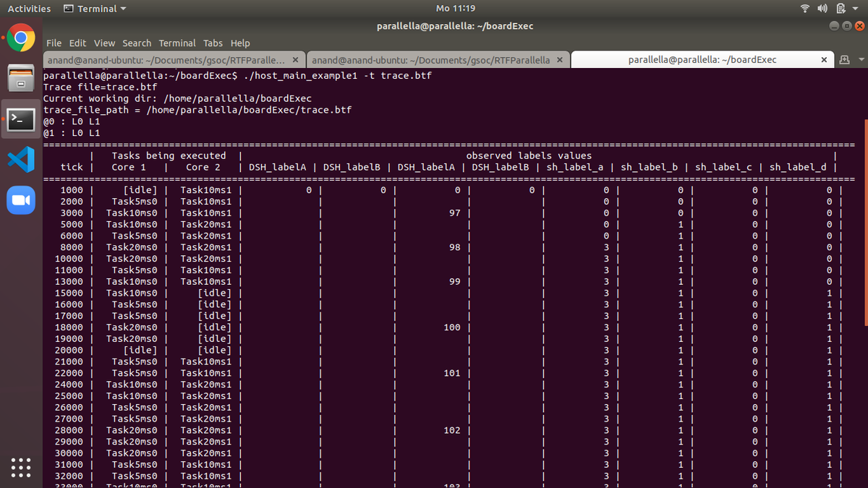Click Core 2 [idle] in tick 15000 row
Screen dimensions: 868x488
tap(215, 293)
